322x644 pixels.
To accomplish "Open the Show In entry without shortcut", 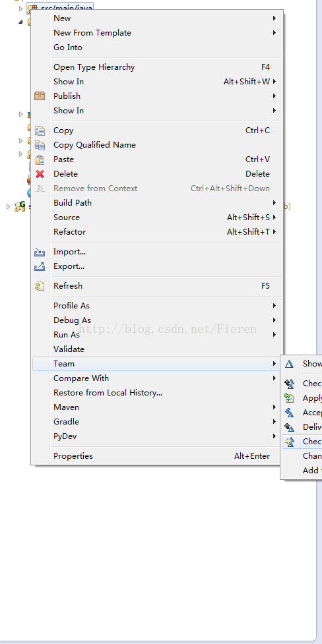I will tap(157, 111).
